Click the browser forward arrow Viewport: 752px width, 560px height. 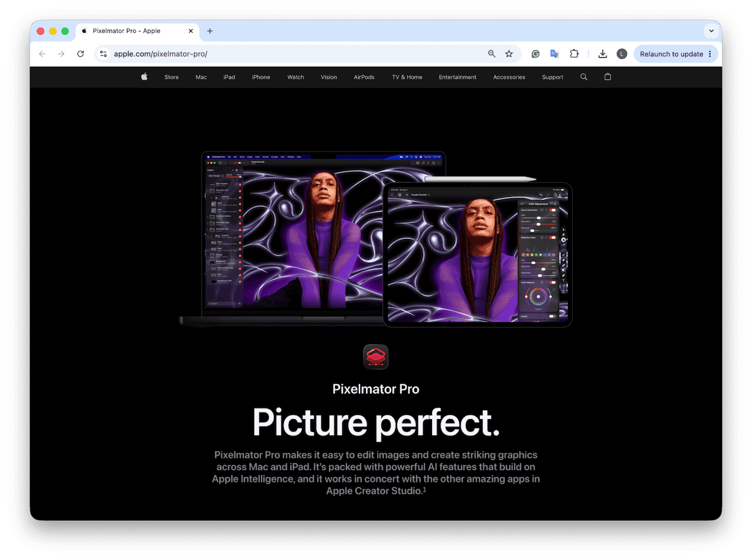click(x=61, y=54)
